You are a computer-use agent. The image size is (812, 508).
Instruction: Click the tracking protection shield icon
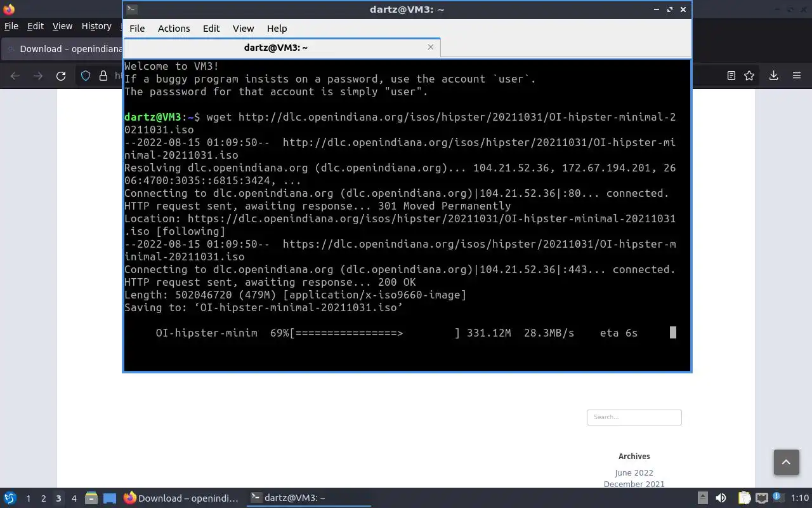86,76
